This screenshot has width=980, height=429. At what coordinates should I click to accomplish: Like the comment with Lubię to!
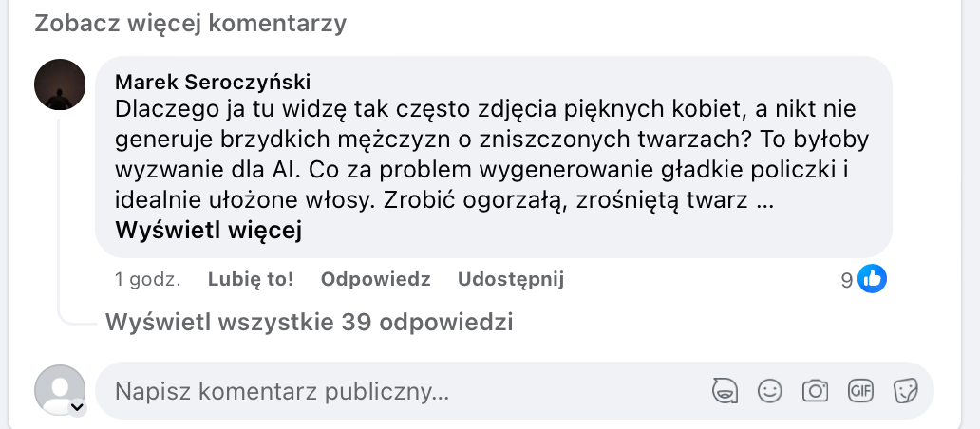click(x=250, y=279)
